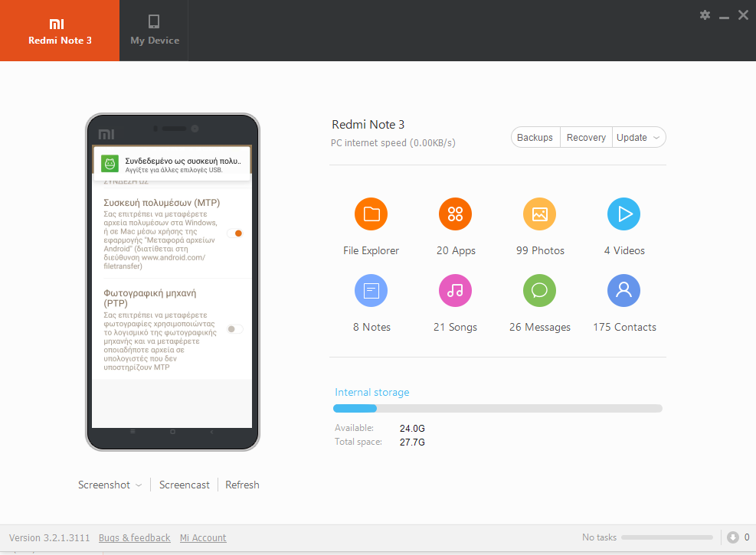The width and height of the screenshot is (756, 555).
Task: Click the Mi logo on Redmi tab
Action: (57, 24)
